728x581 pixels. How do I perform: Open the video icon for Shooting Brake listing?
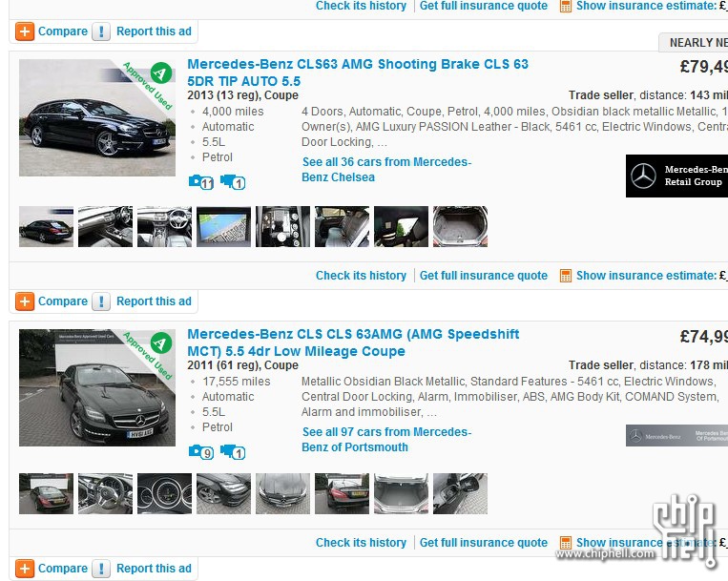(x=233, y=182)
